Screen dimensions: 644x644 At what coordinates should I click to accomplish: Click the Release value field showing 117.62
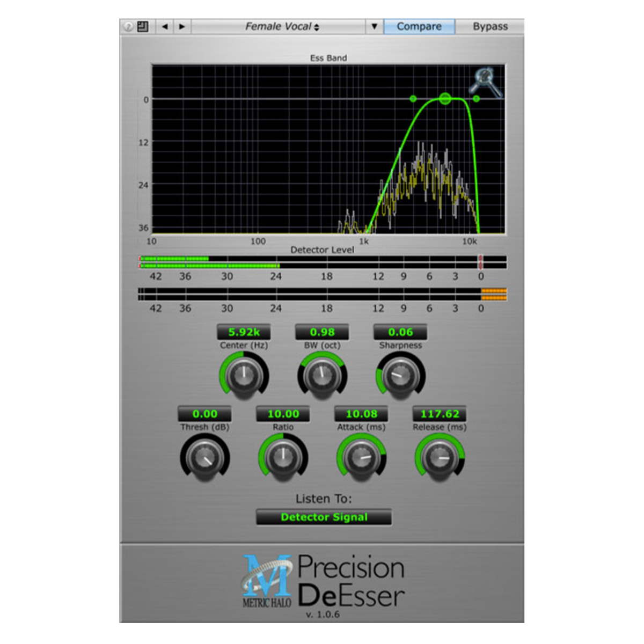pyautogui.click(x=440, y=414)
